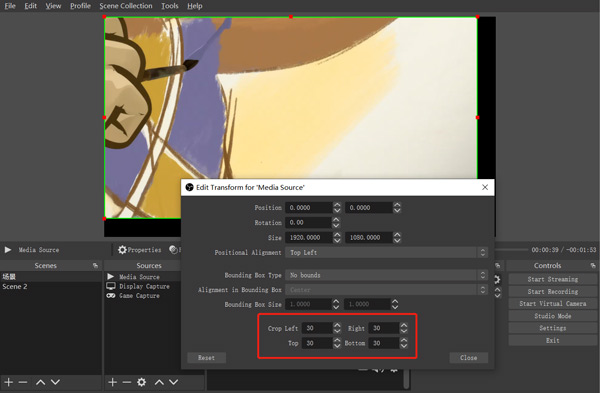Click the Game Capture gamepad icon
The width and height of the screenshot is (600, 393).
[x=111, y=295]
